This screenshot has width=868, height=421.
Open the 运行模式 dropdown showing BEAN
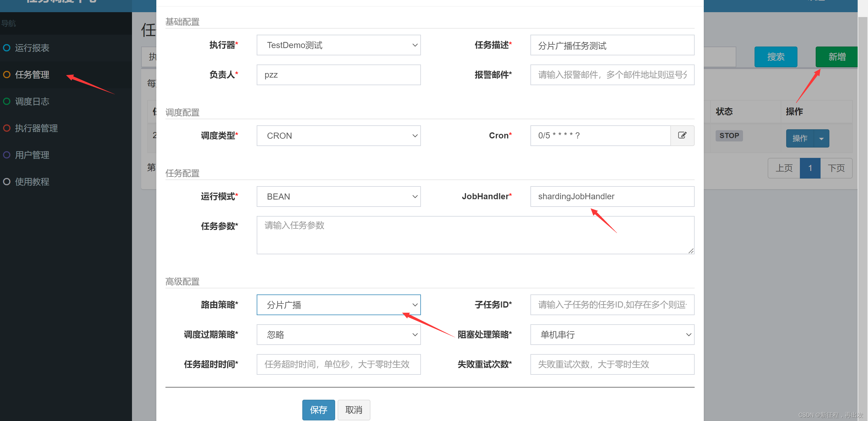tap(339, 197)
